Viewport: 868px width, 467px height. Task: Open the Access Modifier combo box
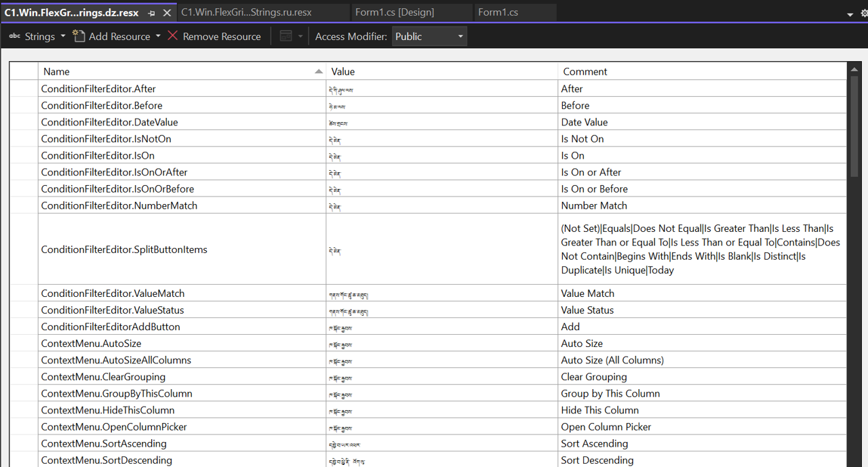(x=429, y=37)
